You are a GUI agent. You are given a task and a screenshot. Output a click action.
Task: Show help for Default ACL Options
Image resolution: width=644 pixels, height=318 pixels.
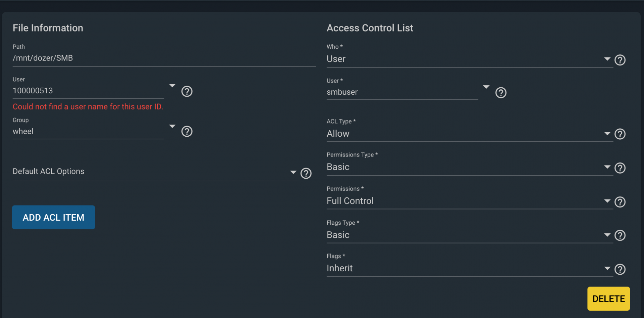coord(306,173)
